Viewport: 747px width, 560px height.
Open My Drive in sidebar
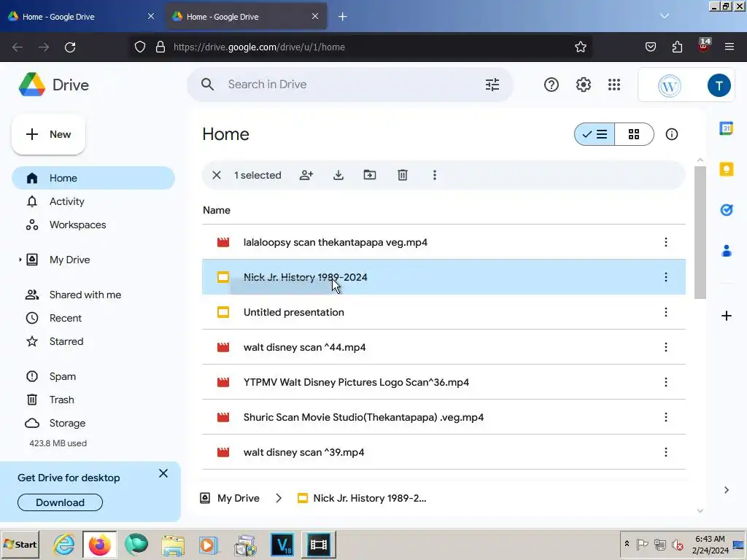pyautogui.click(x=93, y=260)
